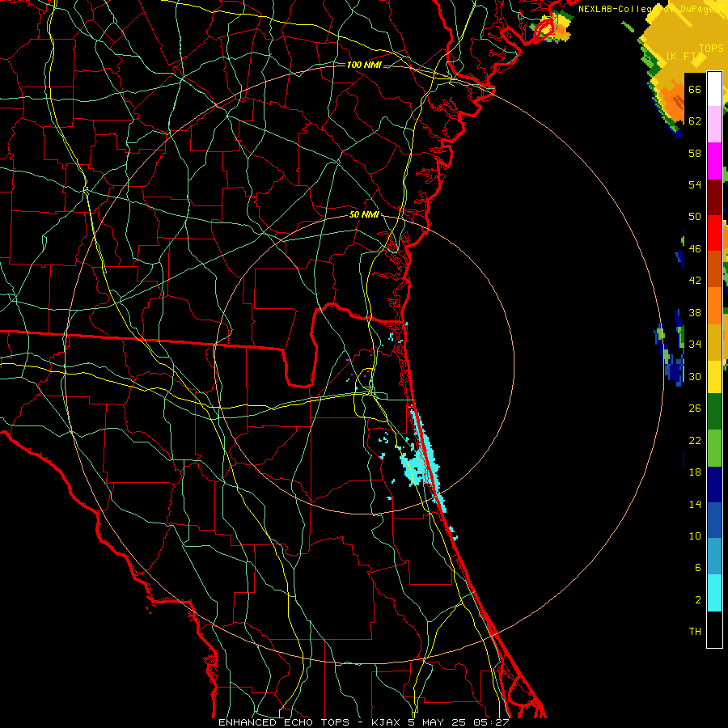The width and height of the screenshot is (728, 728).
Task: Click the '2' legend value label
Action: (x=698, y=600)
